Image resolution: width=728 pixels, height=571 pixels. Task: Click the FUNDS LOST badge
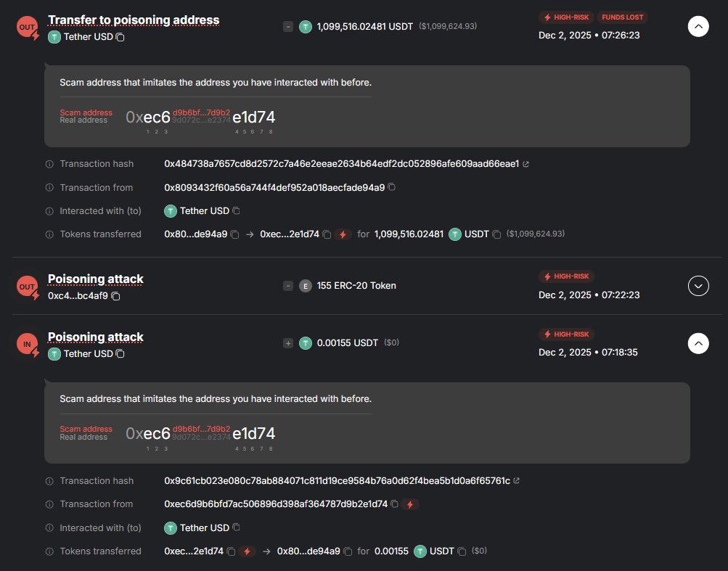pyautogui.click(x=623, y=17)
